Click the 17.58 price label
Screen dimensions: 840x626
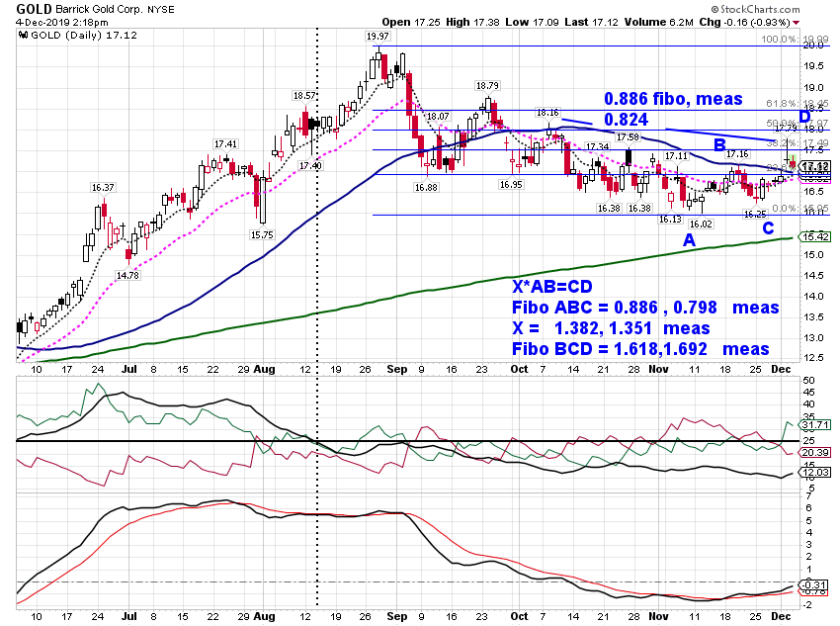[x=628, y=137]
